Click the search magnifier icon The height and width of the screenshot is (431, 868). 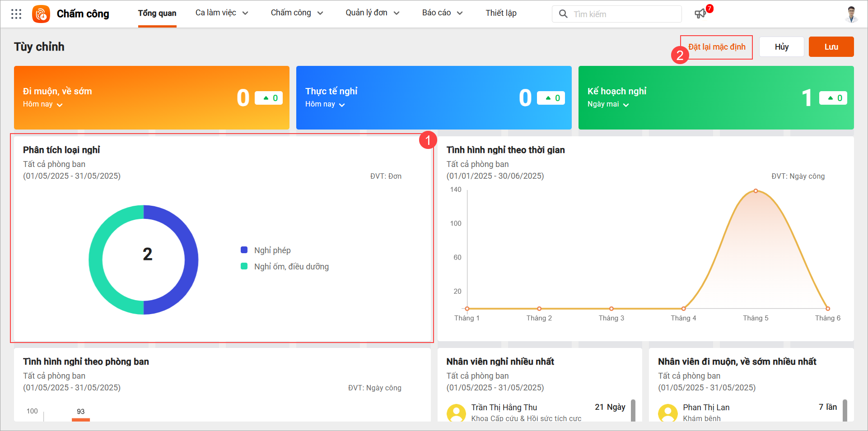click(x=563, y=14)
